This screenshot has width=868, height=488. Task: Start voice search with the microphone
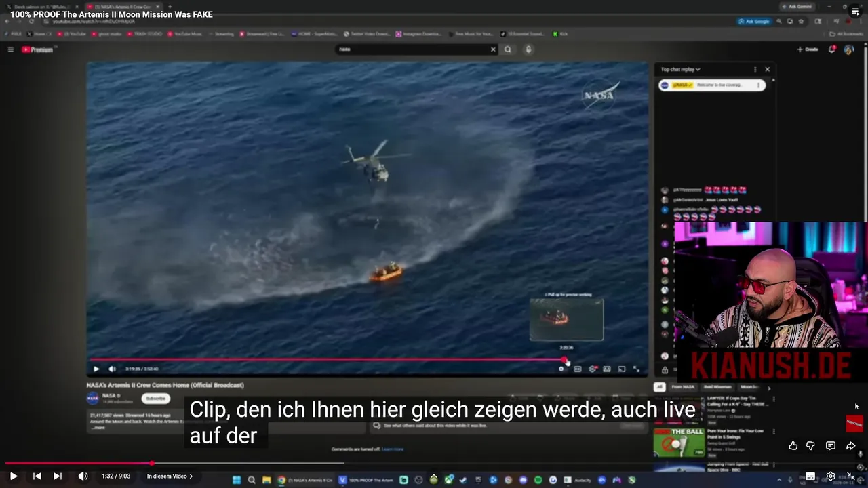click(528, 49)
